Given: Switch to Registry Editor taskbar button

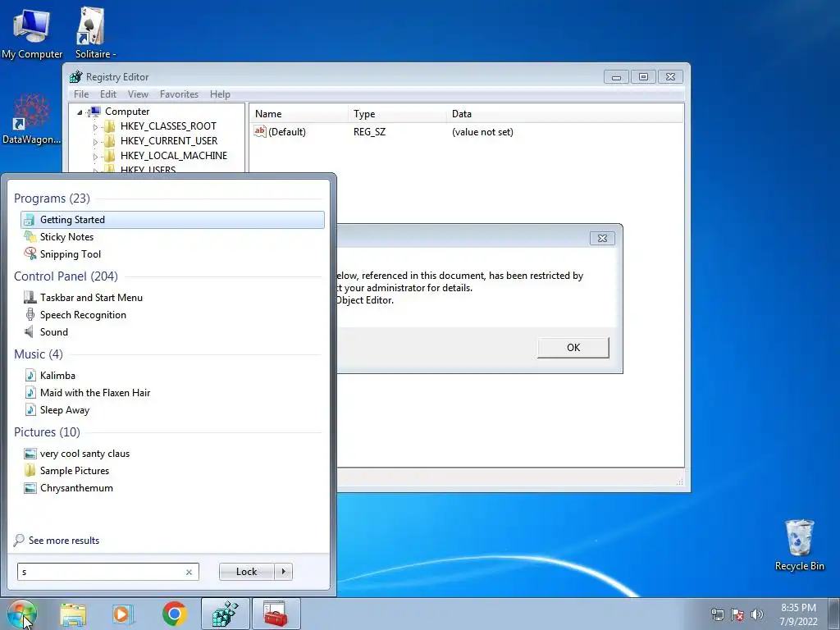Looking at the screenshot, I should (x=225, y=614).
